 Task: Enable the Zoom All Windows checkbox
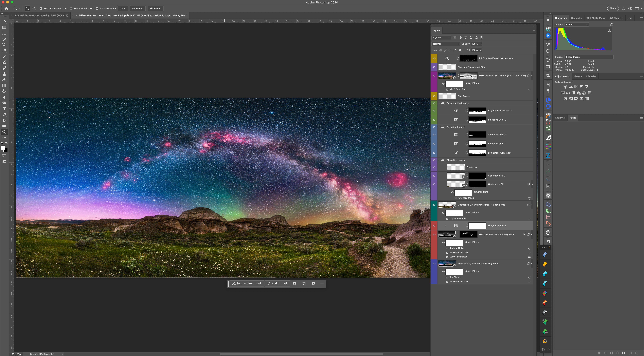[x=71, y=8]
